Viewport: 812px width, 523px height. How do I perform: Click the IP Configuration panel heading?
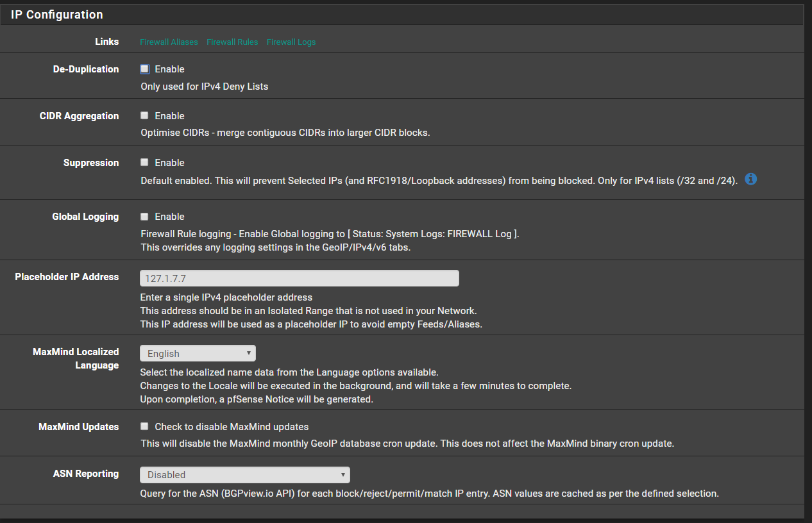tap(57, 15)
